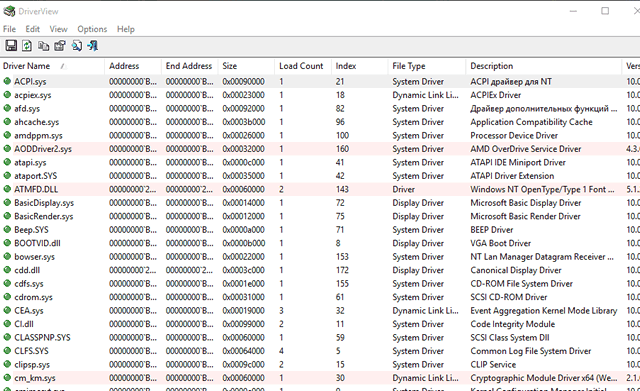Click the green icon beside ATMFD.DLL

click(7, 189)
